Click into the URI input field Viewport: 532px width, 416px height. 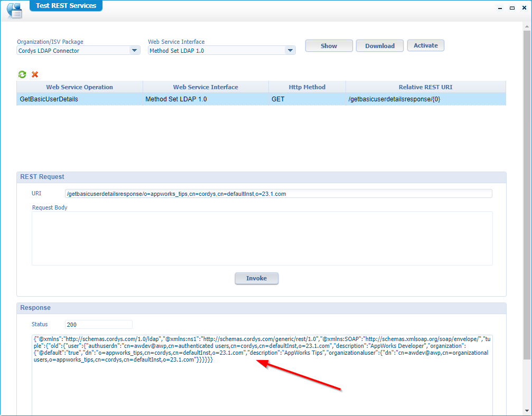[x=278, y=194]
